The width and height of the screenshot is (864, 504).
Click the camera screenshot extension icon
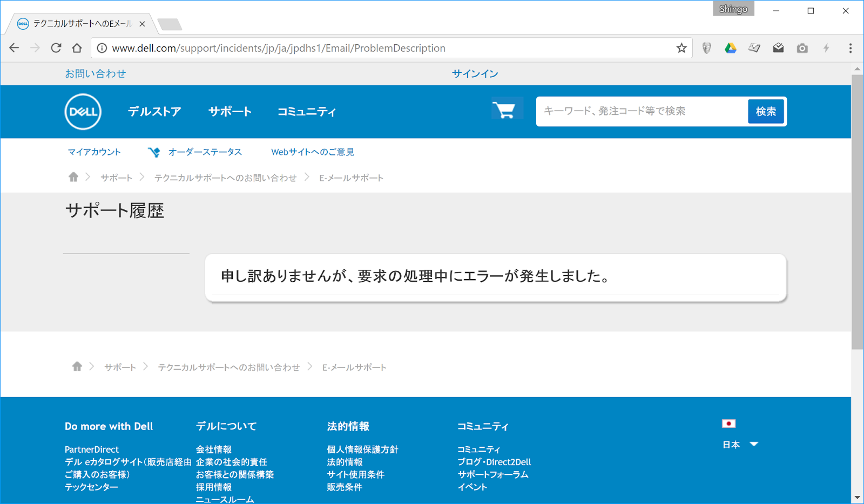coord(802,48)
